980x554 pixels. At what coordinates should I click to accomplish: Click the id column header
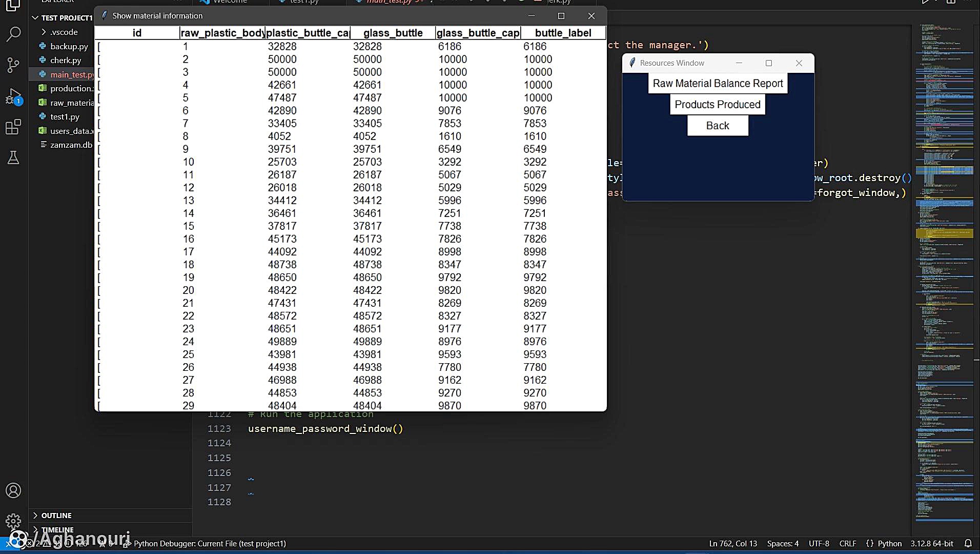point(137,33)
